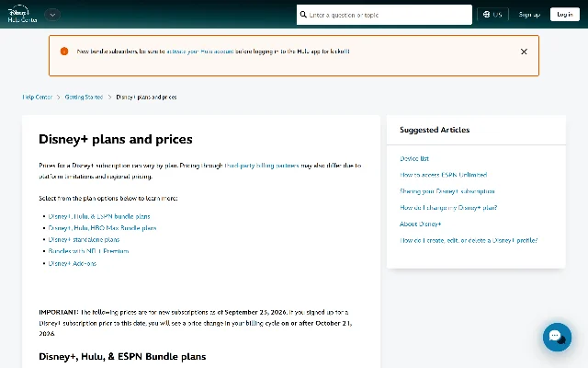This screenshot has height=368, width=588.
Task: Go to Getting Started breadcrumb
Action: (84, 97)
